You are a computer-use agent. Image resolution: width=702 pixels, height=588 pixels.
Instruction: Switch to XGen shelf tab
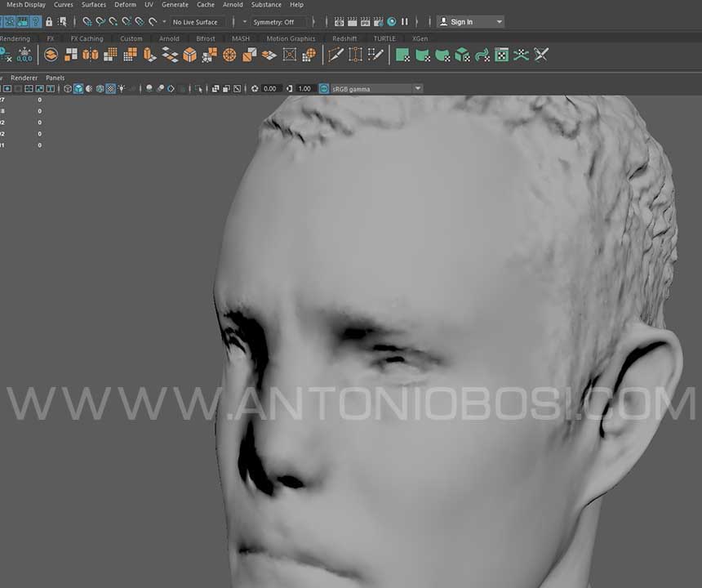[420, 38]
